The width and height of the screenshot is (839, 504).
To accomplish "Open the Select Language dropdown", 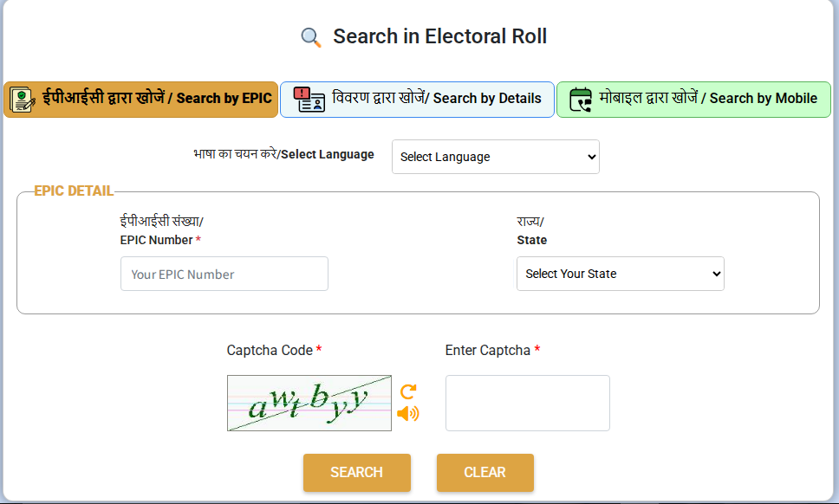I will (495, 157).
